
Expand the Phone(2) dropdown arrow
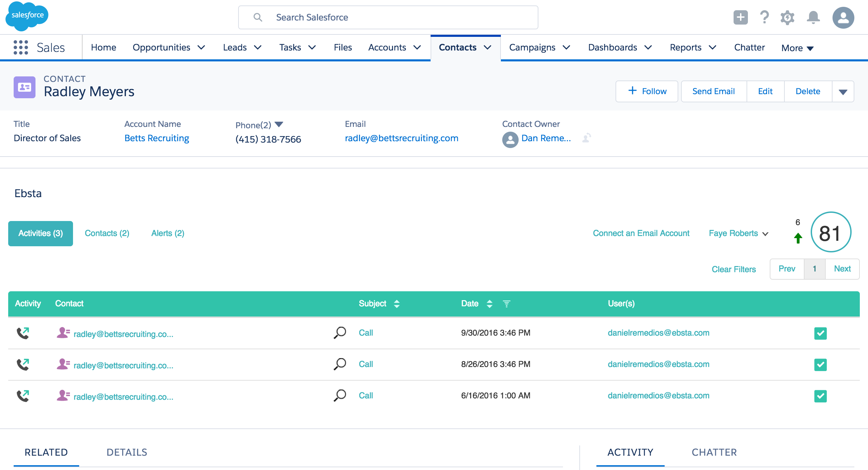pyautogui.click(x=279, y=124)
